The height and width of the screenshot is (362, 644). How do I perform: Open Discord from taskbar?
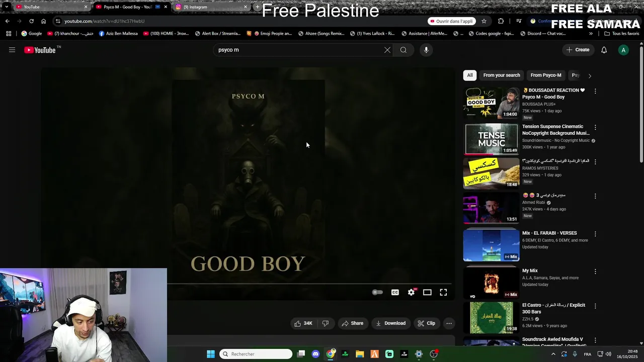click(315, 354)
